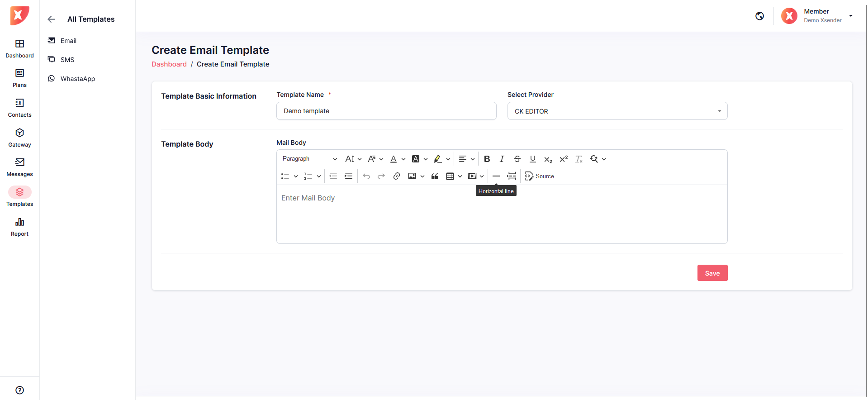Apply superscript formatting
The image size is (868, 400).
click(563, 159)
